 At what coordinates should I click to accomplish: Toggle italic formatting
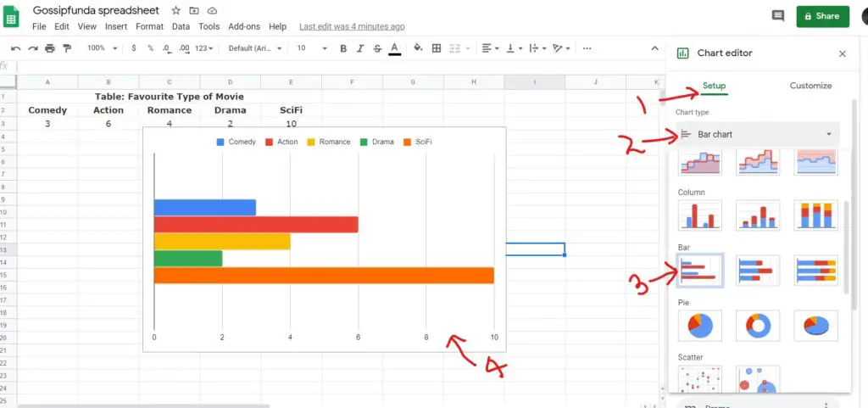360,48
